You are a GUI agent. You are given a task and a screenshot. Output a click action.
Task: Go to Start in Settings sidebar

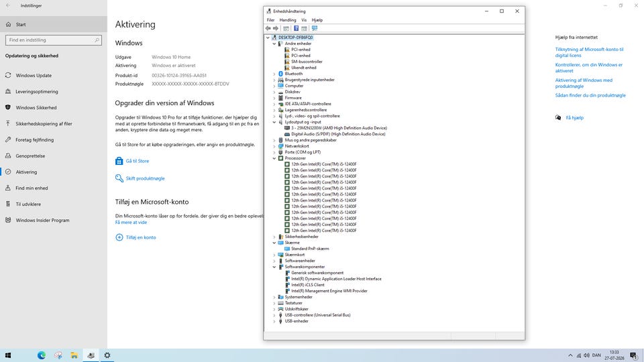click(54, 24)
